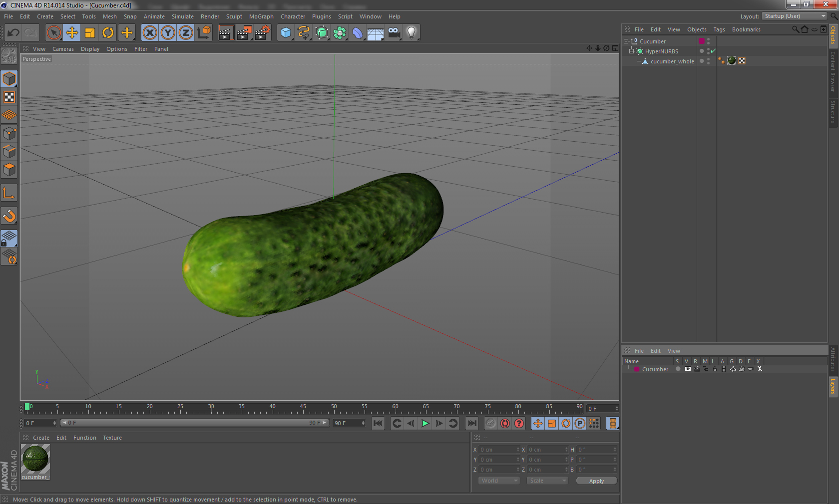This screenshot has width=839, height=504.
Task: Collapse the HyperNURBS tree node
Action: (631, 51)
